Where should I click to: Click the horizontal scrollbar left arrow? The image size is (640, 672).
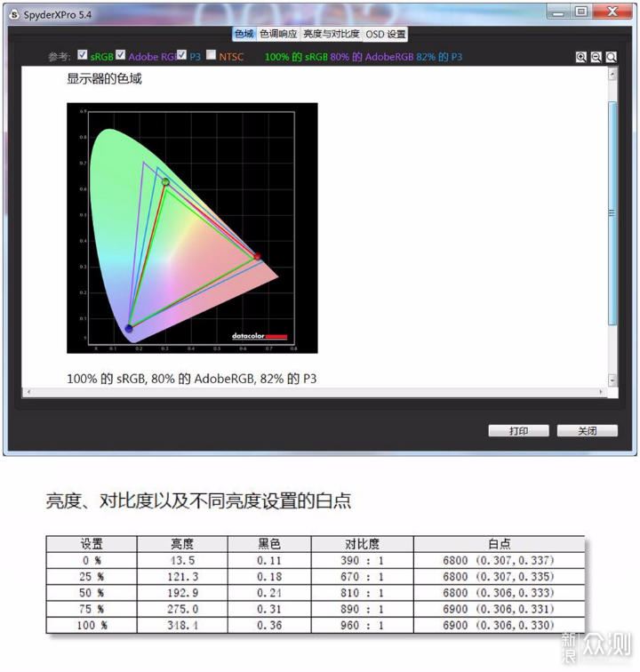pyautogui.click(x=28, y=392)
